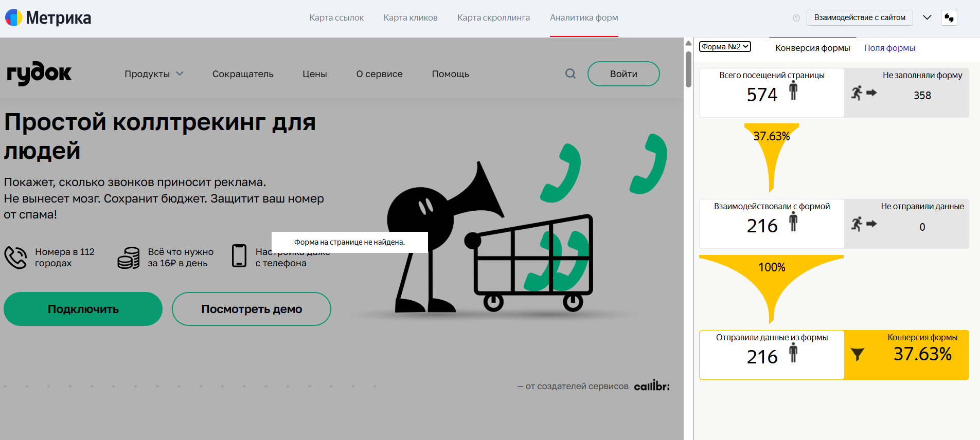Click the person icon beside 574 visits
The width and height of the screenshot is (980, 440).
pyautogui.click(x=793, y=90)
